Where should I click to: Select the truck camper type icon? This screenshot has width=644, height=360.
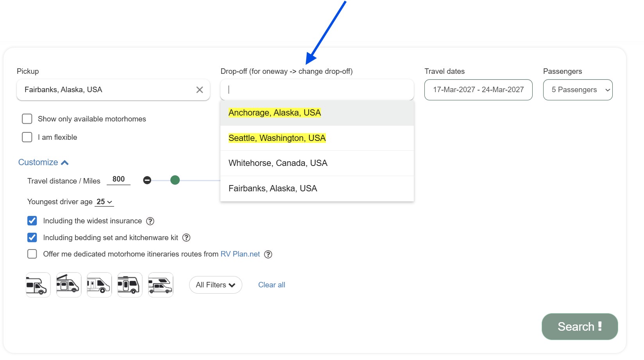[161, 285]
